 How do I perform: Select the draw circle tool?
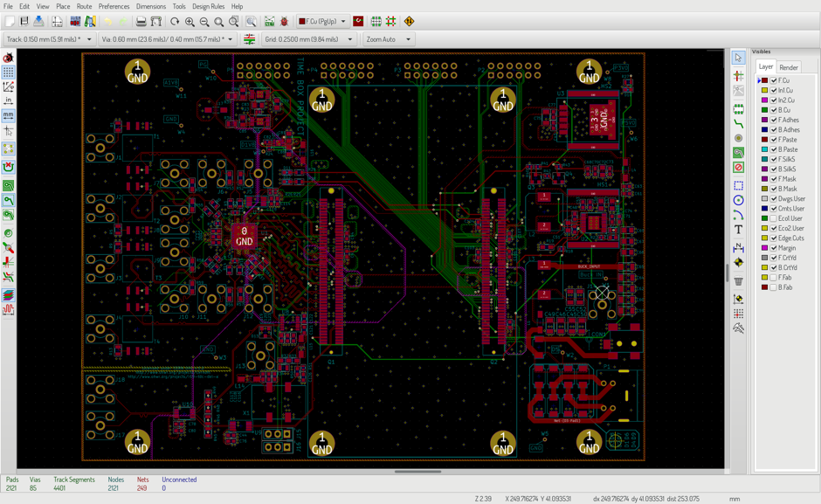coord(738,200)
